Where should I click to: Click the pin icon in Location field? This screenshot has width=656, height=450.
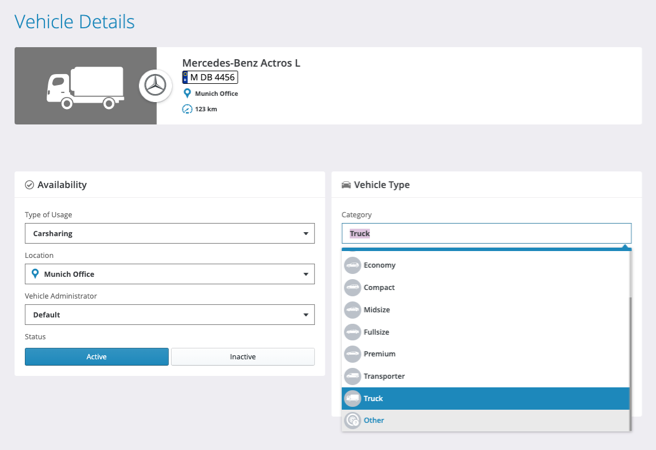pos(35,274)
